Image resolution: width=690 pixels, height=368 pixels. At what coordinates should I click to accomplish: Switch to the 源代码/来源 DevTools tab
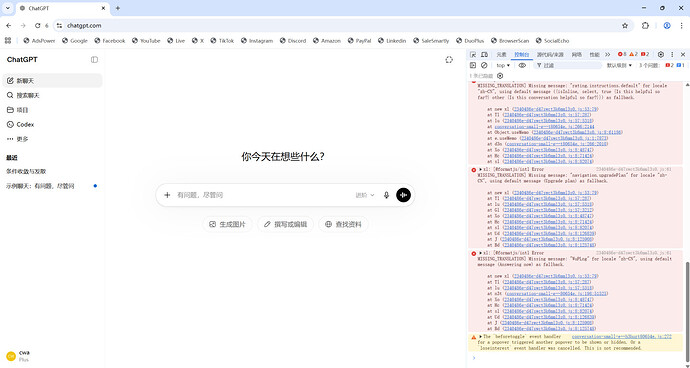coord(550,55)
